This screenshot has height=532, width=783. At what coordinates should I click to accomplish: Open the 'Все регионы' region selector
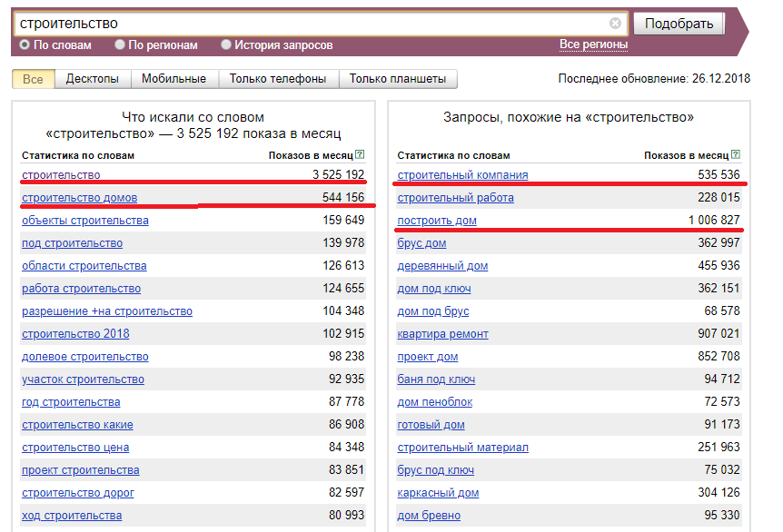coord(593,44)
